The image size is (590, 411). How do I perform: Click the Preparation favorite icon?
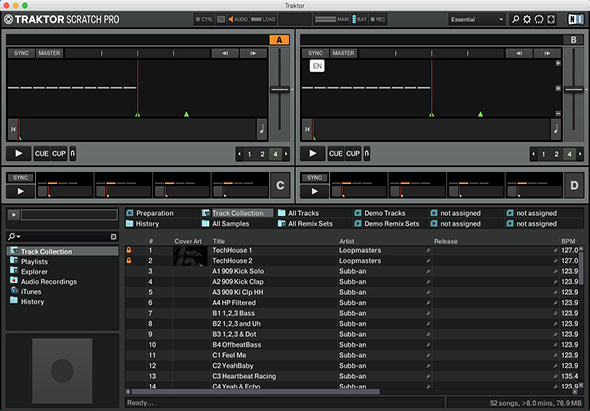(130, 213)
